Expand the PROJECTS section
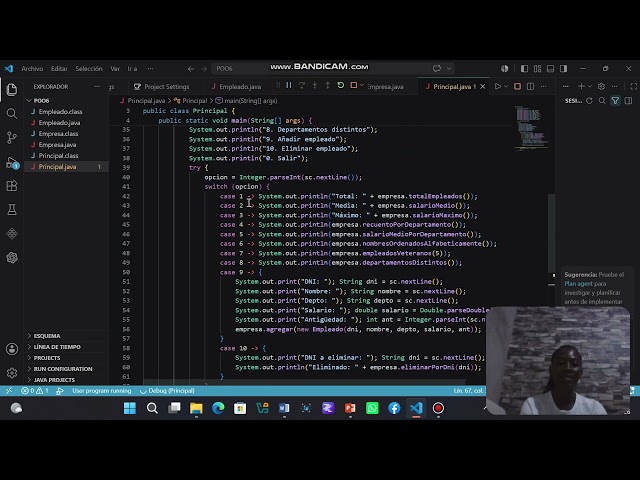The height and width of the screenshot is (480, 640). 47,358
